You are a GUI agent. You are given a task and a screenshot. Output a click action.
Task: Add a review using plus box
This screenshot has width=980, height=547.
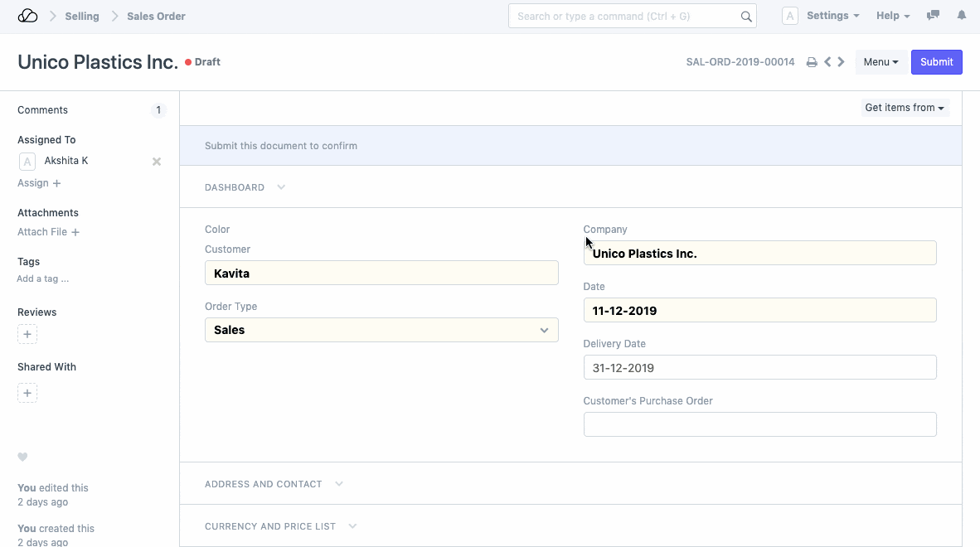pos(27,335)
